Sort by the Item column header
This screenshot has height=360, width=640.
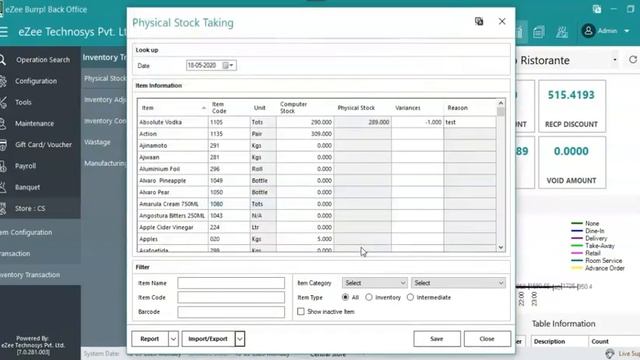(x=173, y=108)
